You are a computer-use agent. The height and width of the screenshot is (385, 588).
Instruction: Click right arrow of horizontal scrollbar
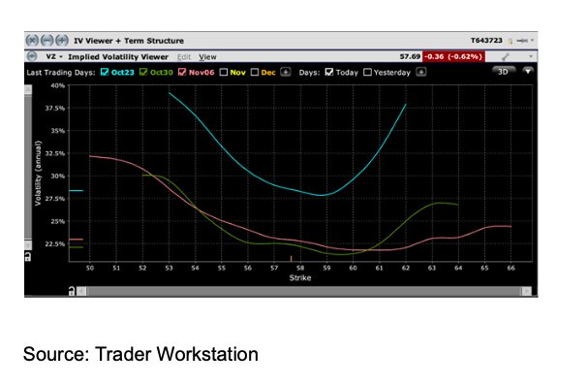527,291
